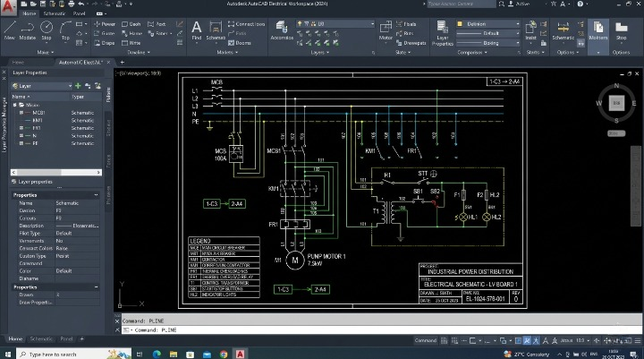Select the FR1 layer in the list
This screenshot has height=359, width=644.
37,127
